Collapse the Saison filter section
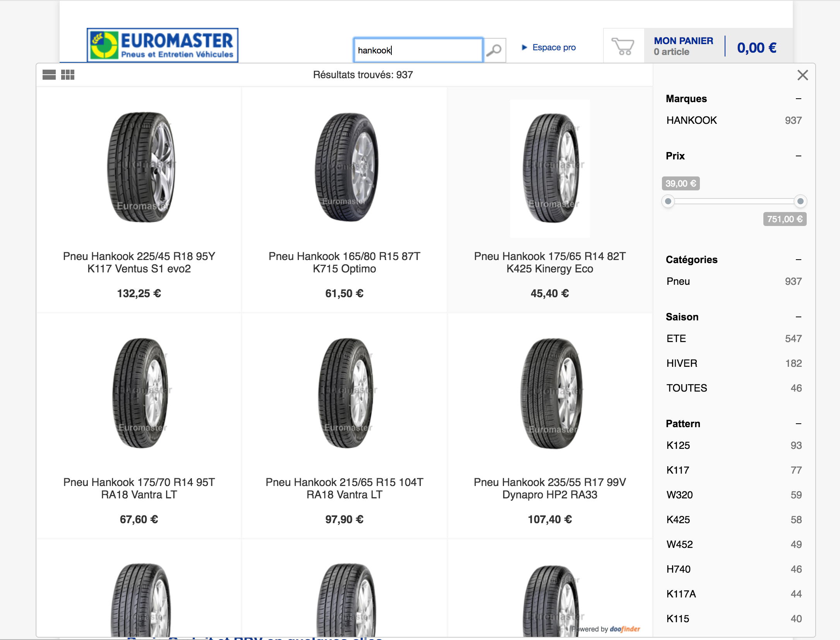This screenshot has height=640, width=840. click(x=798, y=317)
